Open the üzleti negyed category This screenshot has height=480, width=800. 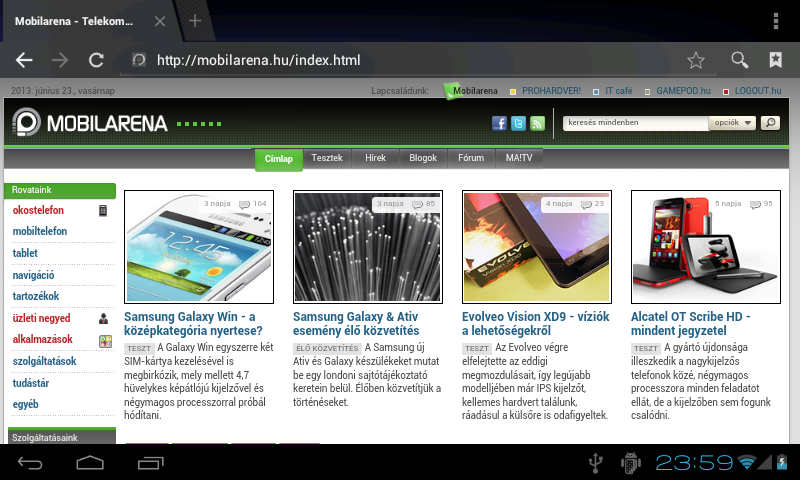(x=41, y=318)
